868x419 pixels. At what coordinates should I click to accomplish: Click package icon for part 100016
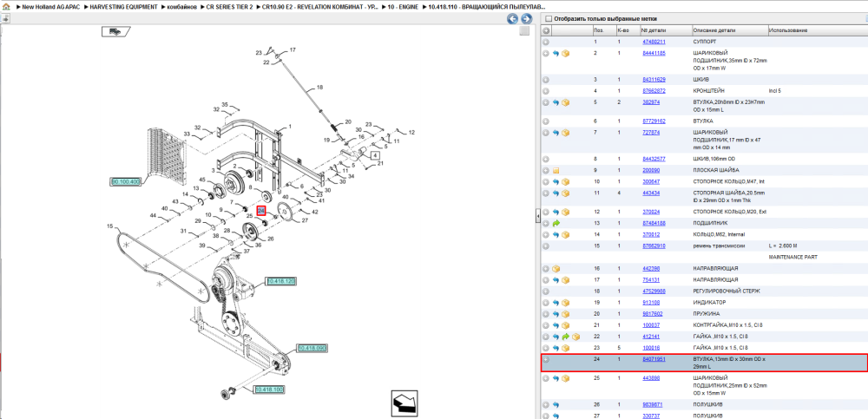click(565, 348)
